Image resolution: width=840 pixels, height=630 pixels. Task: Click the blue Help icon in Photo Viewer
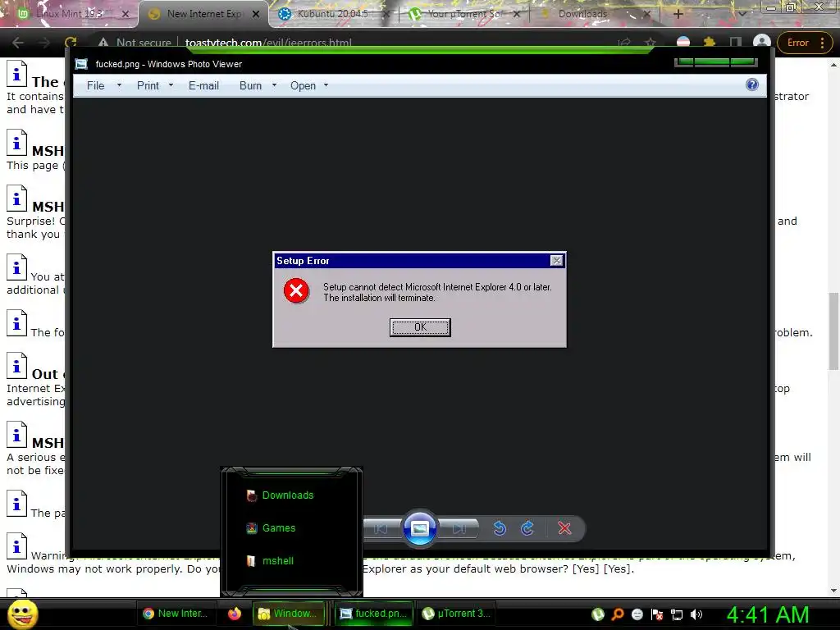pos(752,84)
